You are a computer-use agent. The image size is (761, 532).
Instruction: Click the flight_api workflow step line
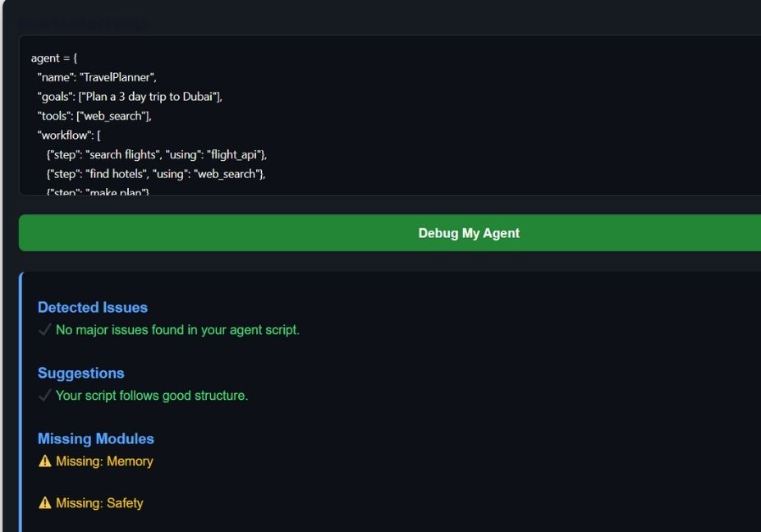[x=155, y=154]
